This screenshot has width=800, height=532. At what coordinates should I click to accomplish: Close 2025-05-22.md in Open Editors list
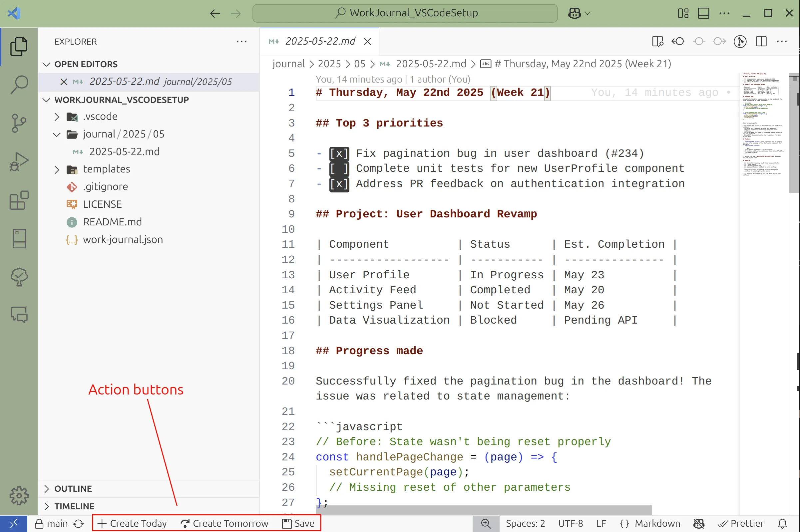64,82
